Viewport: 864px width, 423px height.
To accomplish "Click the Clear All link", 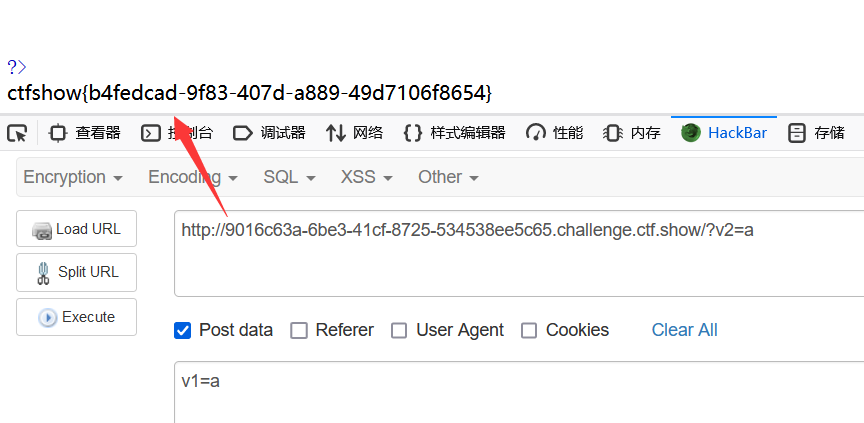I will click(x=684, y=330).
